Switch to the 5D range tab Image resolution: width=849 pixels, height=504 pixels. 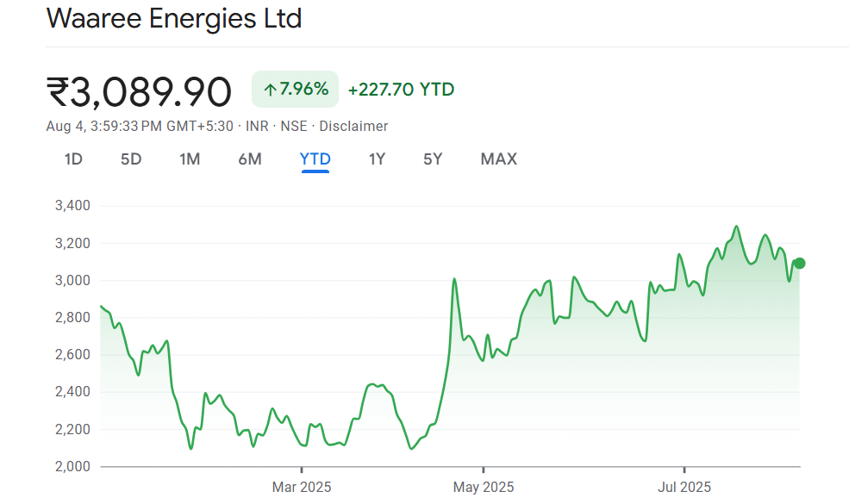(x=131, y=159)
